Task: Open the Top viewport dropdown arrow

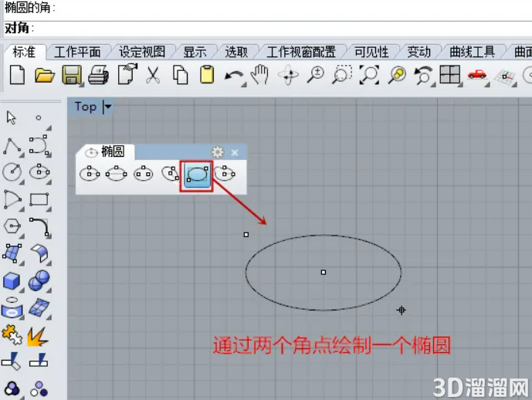Action: click(107, 107)
